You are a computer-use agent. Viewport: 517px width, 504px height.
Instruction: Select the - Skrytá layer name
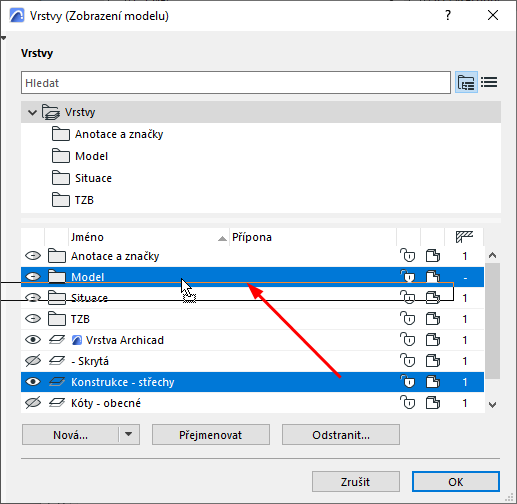pyautogui.click(x=90, y=361)
